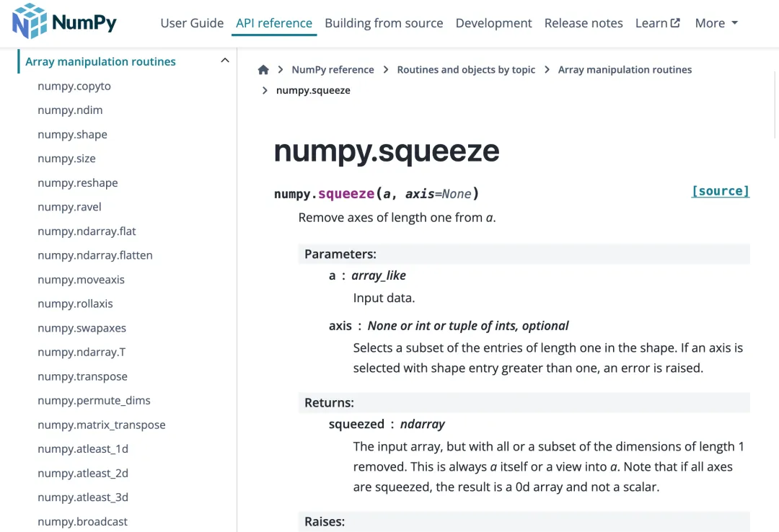
Task: Open numpy.broadcast sidebar link
Action: [x=82, y=522]
